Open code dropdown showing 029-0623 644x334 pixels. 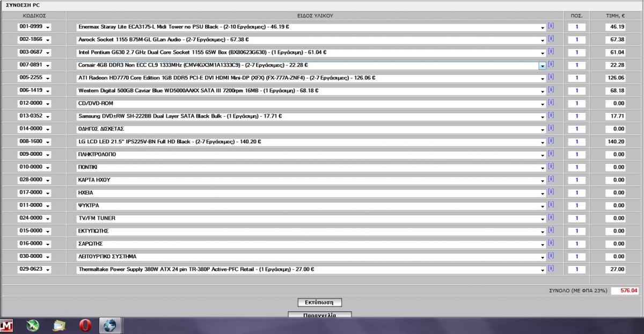coord(34,270)
